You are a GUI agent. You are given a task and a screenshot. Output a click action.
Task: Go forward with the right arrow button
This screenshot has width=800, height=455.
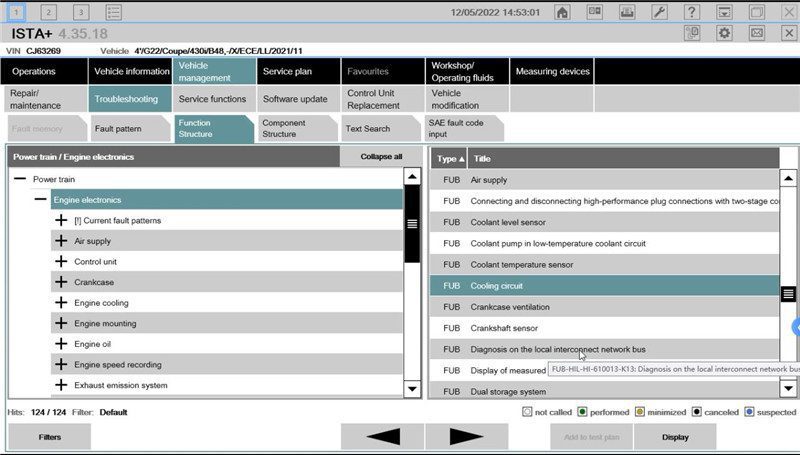(x=466, y=437)
